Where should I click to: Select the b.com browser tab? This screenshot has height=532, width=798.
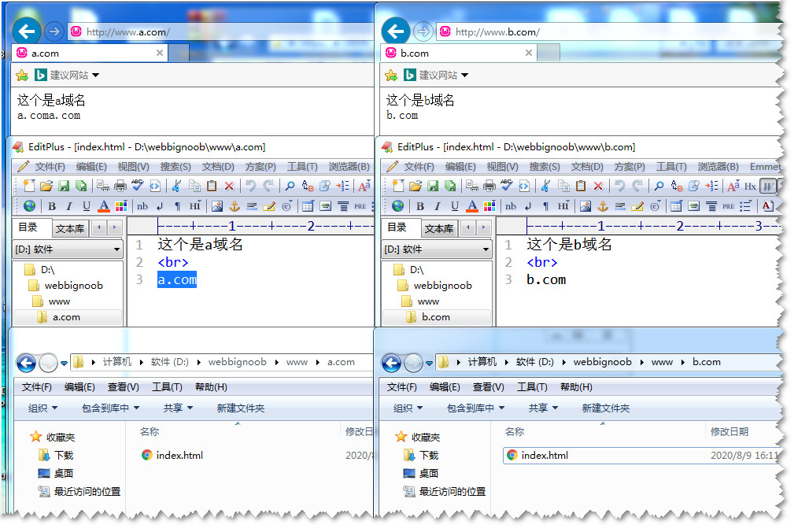point(458,53)
